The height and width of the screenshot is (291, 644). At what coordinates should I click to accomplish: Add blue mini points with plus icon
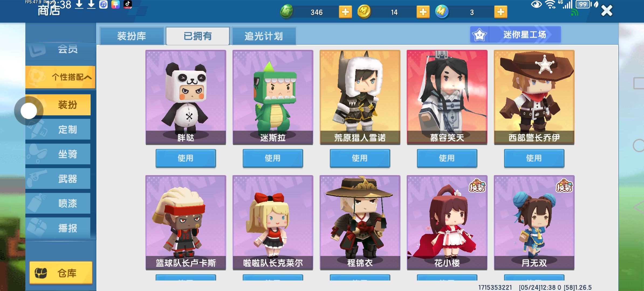click(501, 12)
